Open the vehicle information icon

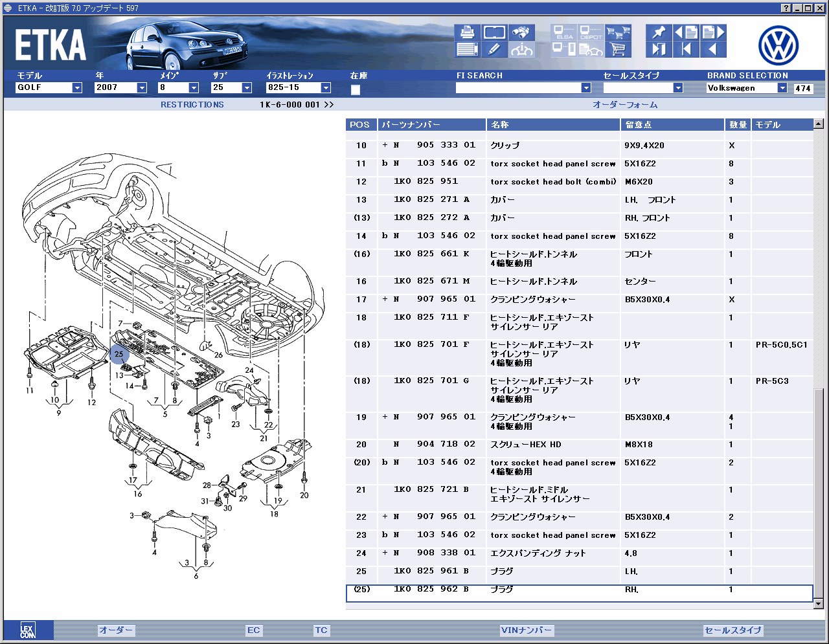(521, 49)
